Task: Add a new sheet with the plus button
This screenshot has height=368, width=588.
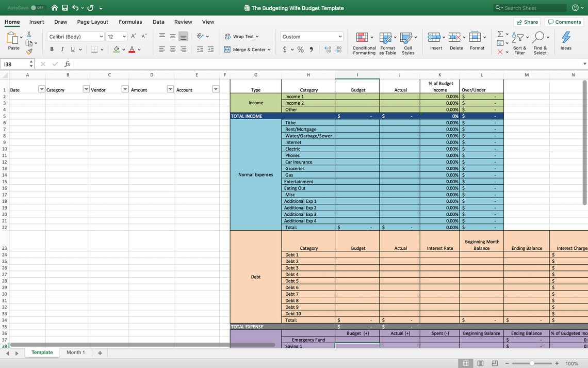Action: (x=100, y=352)
